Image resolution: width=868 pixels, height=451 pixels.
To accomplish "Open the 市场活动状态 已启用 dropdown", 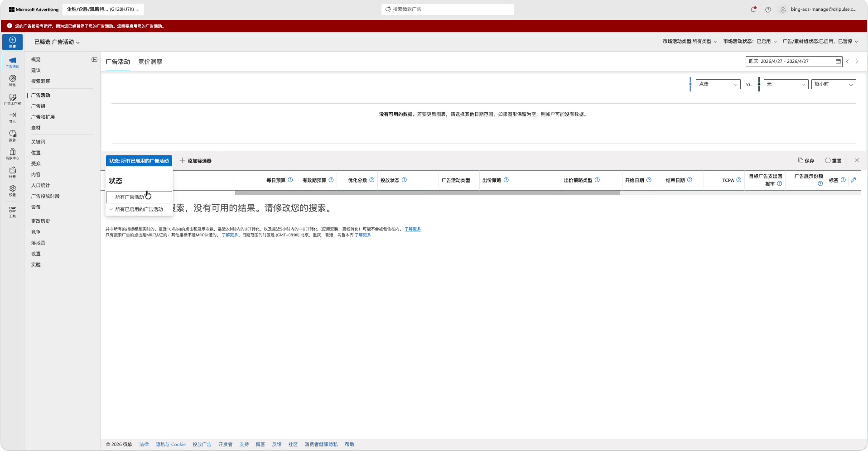I will tap(750, 41).
